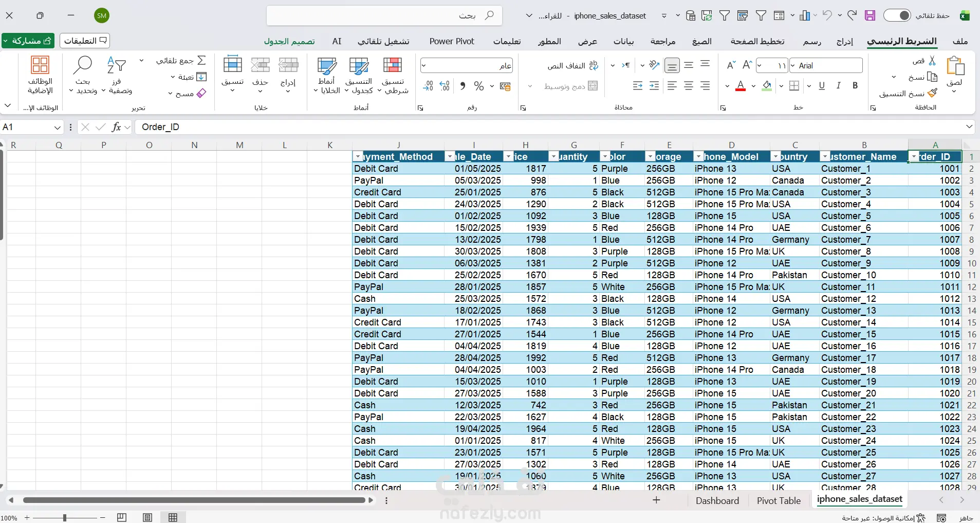Screen dimensions: 980x523
Task: Open Conditional Formatting menu icon
Action: click(x=393, y=65)
